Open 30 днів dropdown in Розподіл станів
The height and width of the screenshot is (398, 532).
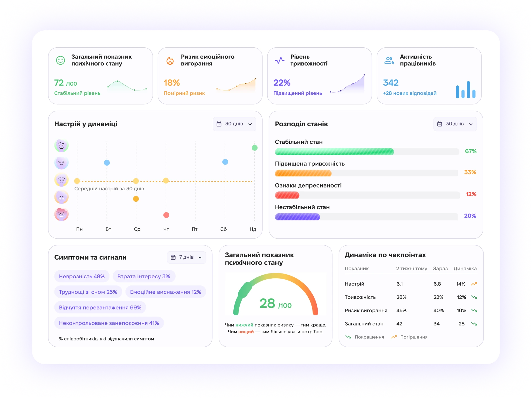point(455,124)
